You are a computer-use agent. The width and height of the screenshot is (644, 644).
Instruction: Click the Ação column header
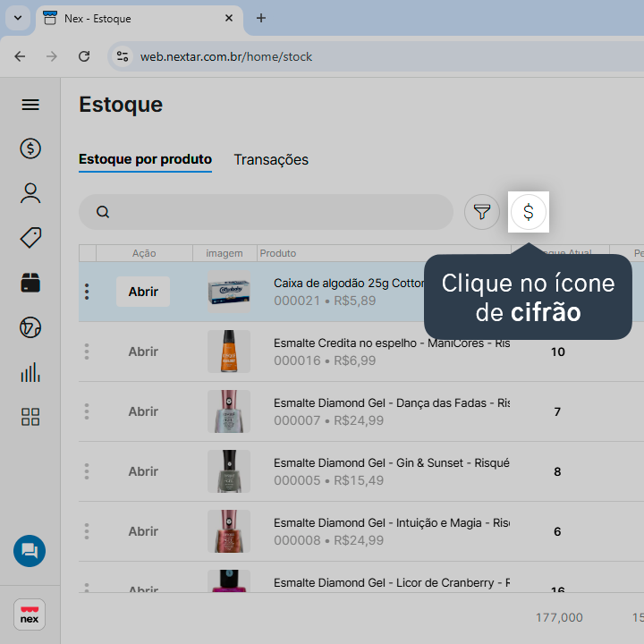pyautogui.click(x=144, y=253)
